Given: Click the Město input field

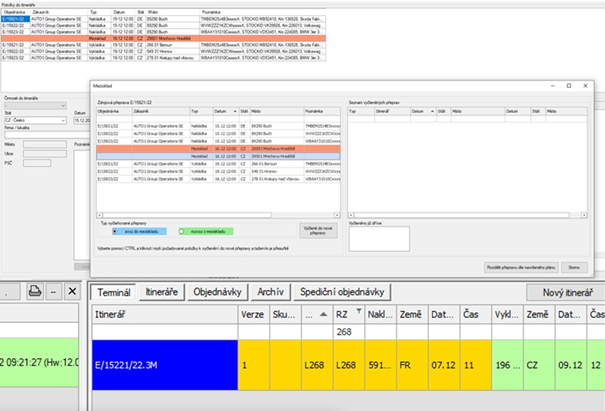Looking at the screenshot, I should 45,144.
